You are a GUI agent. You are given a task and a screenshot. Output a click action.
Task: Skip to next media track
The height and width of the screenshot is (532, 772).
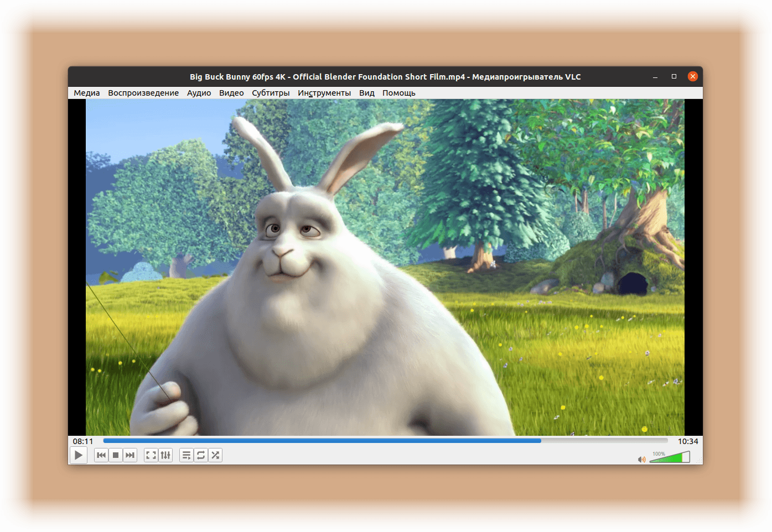point(130,455)
